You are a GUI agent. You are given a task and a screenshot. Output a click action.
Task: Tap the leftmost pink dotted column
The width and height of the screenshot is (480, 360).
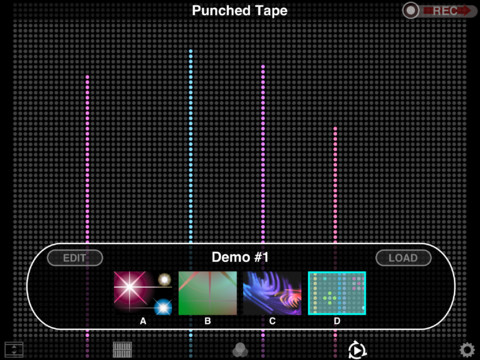pyautogui.click(x=87, y=159)
